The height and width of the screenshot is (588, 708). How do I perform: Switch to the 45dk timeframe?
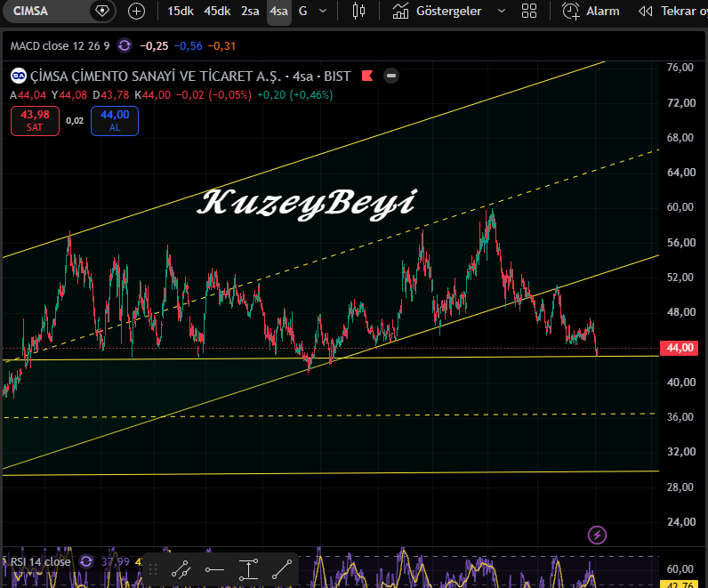point(217,11)
